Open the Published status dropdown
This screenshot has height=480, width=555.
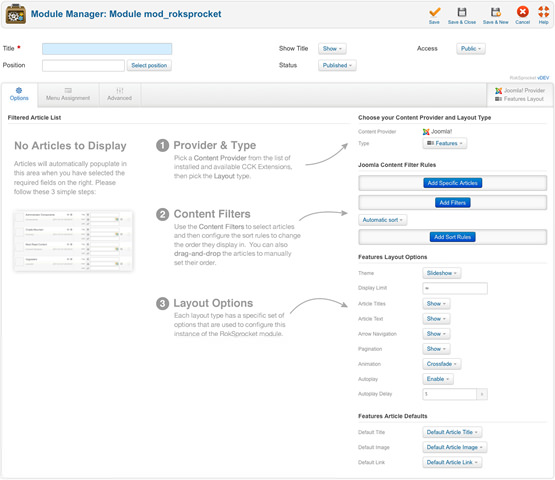[x=337, y=65]
